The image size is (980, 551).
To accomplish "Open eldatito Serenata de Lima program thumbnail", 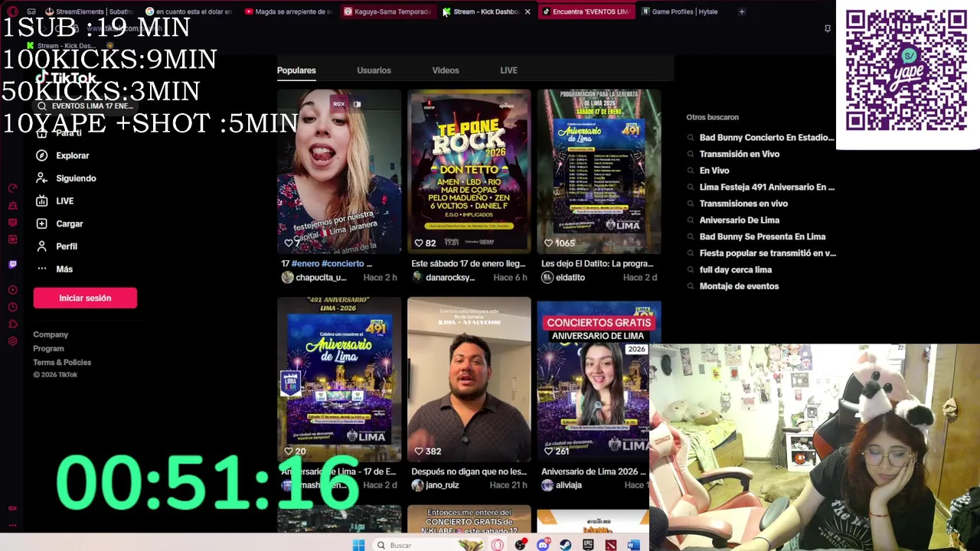I will pos(599,171).
